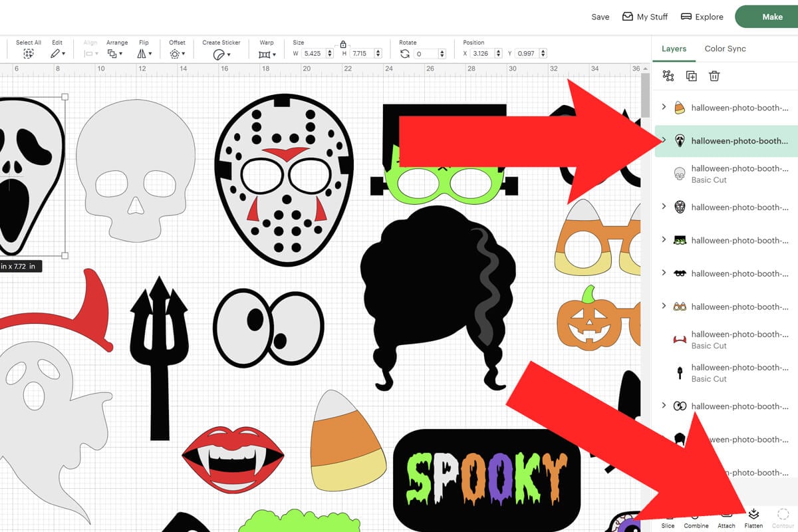Expand the highlighted ghost mask layer

click(663, 141)
